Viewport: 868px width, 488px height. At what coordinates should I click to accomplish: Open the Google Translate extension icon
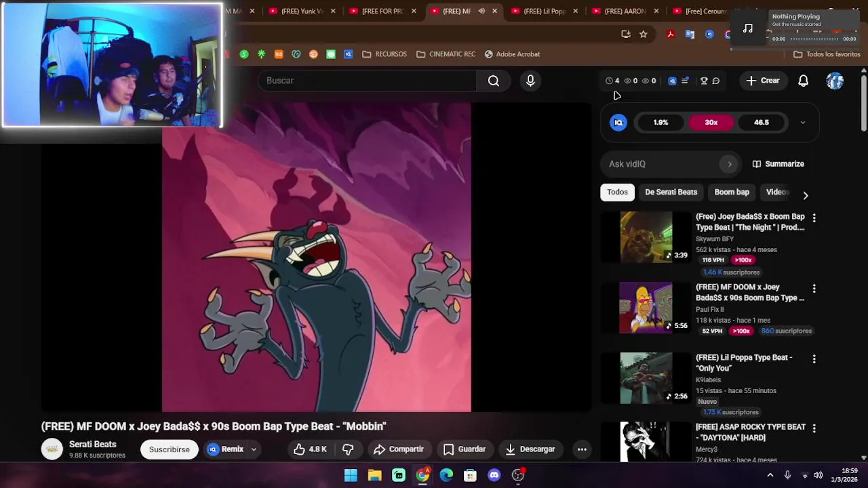(x=690, y=34)
